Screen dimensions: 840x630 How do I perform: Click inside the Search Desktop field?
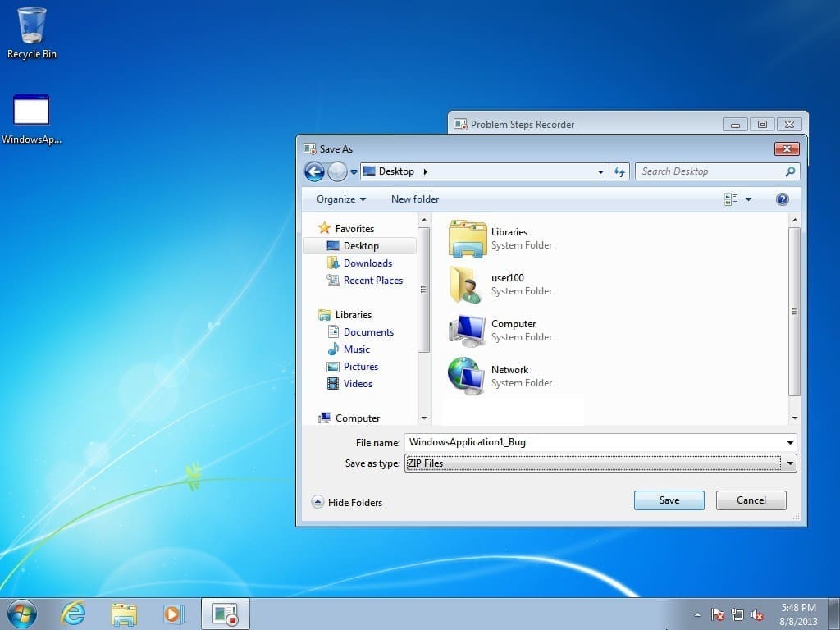pyautogui.click(x=705, y=171)
